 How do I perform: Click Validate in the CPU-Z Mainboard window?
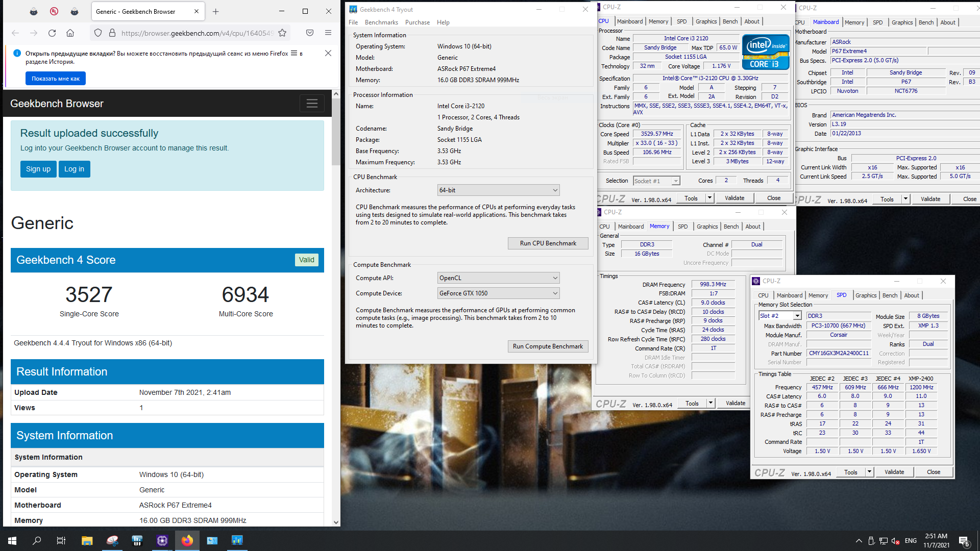click(930, 199)
